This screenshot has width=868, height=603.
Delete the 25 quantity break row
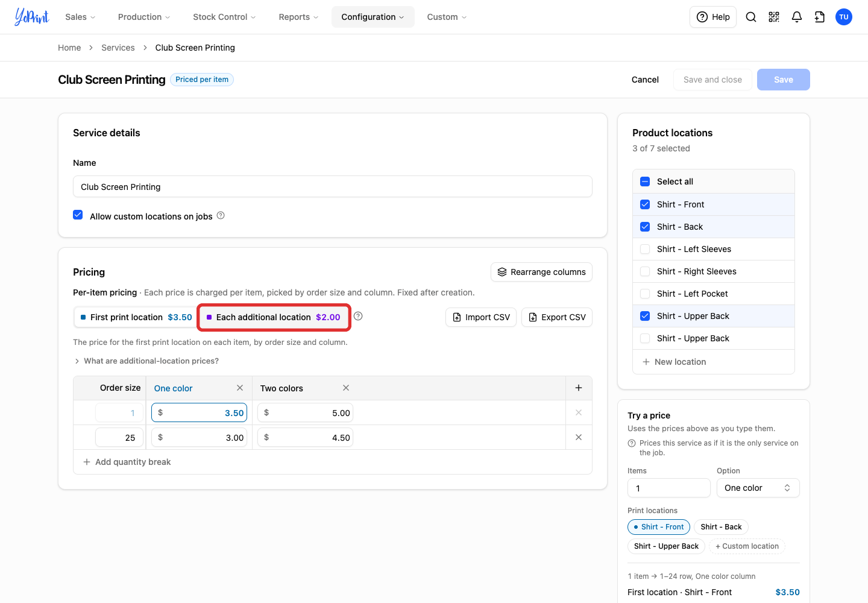click(x=579, y=437)
